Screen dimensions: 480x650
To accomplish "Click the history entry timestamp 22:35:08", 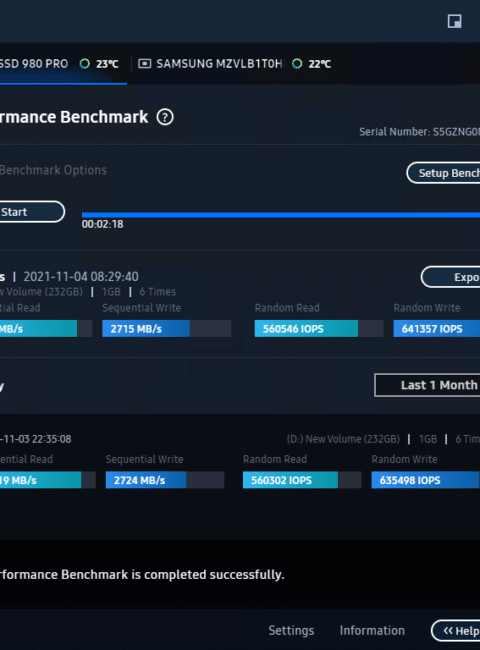I will 35,439.
